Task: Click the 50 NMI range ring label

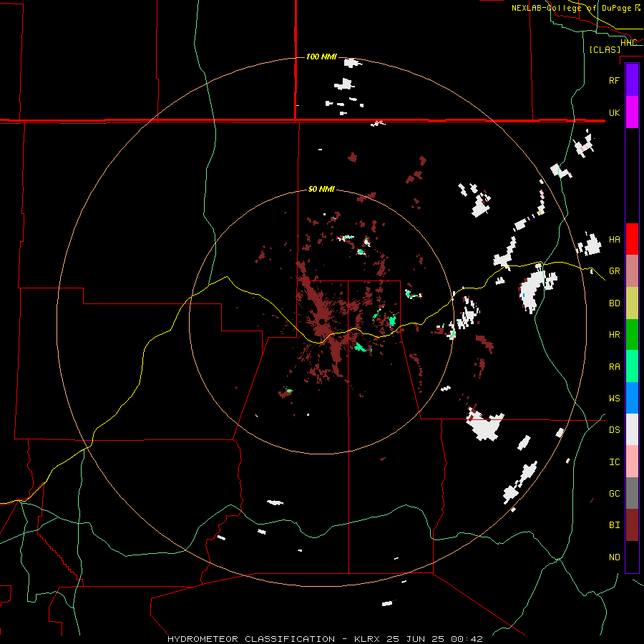Action: point(321,189)
